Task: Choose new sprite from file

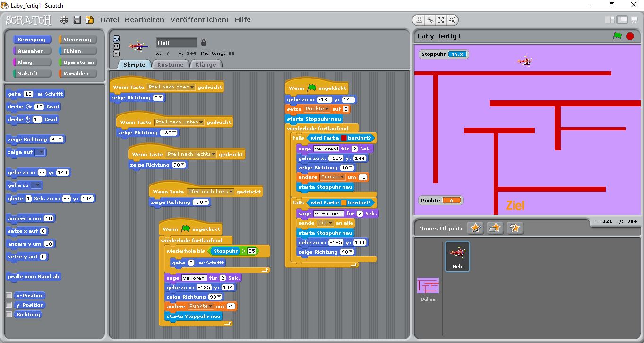Action: (x=495, y=228)
